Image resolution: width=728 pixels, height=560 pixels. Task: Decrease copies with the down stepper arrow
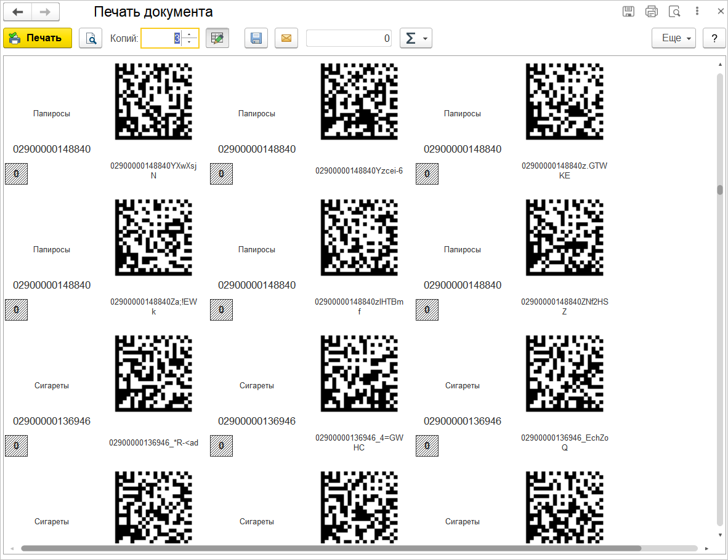pyautogui.click(x=189, y=42)
